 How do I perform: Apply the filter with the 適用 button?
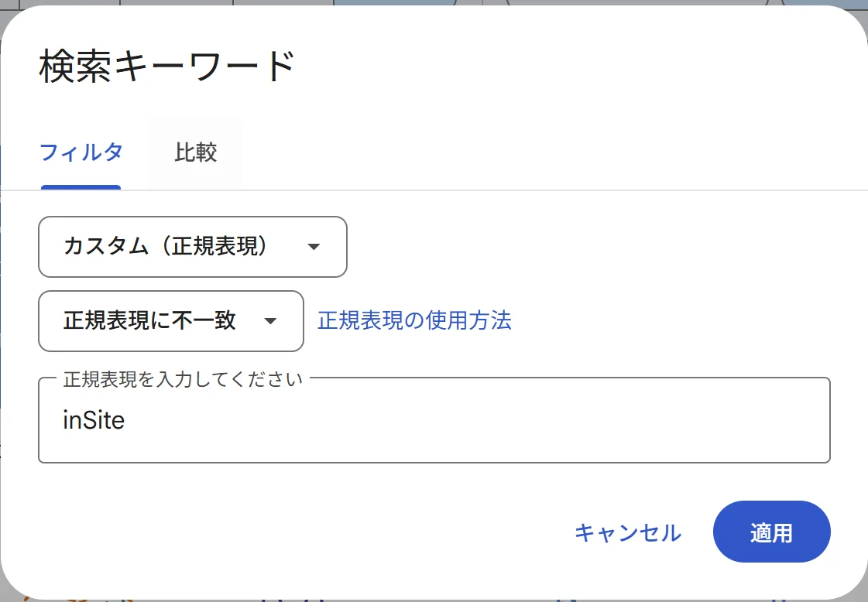(x=771, y=532)
